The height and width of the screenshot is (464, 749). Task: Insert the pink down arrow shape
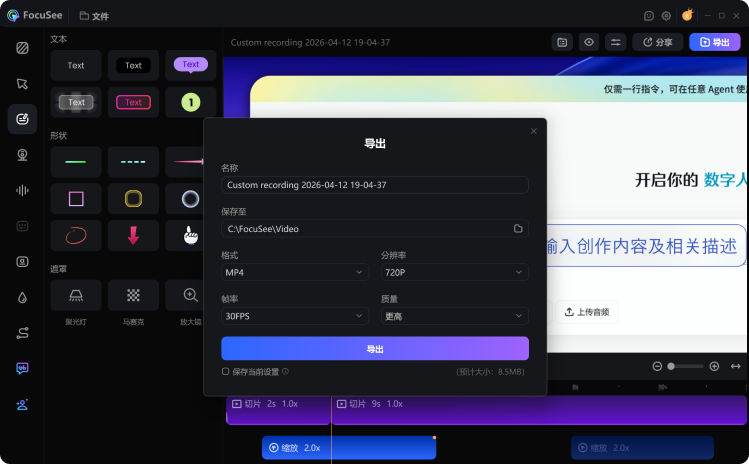point(133,236)
